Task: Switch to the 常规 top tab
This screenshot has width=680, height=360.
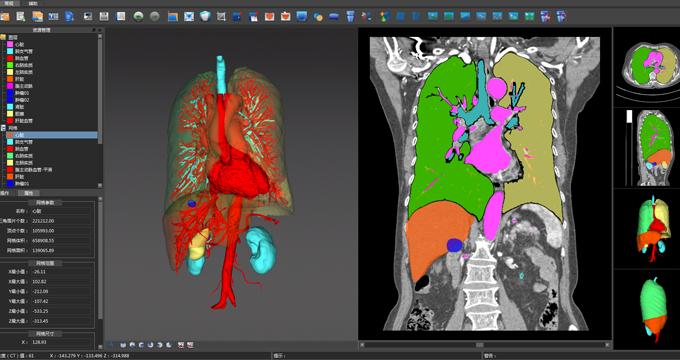Action: [x=9, y=3]
